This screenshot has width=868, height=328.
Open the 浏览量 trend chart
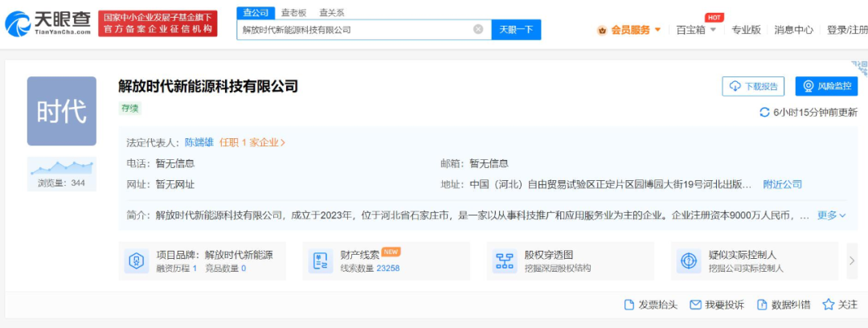[61, 174]
